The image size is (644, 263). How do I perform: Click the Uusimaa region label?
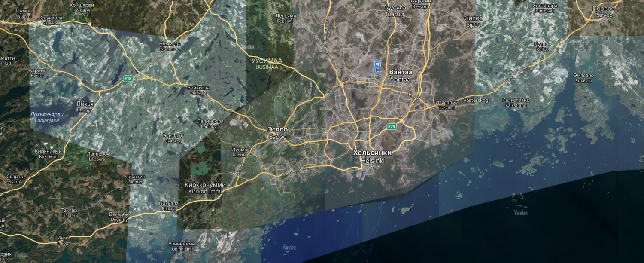click(266, 64)
